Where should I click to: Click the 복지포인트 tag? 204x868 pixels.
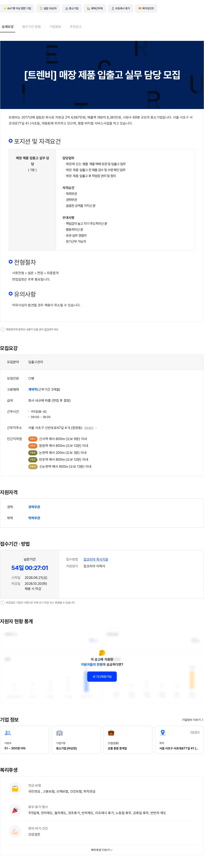[146, 9]
